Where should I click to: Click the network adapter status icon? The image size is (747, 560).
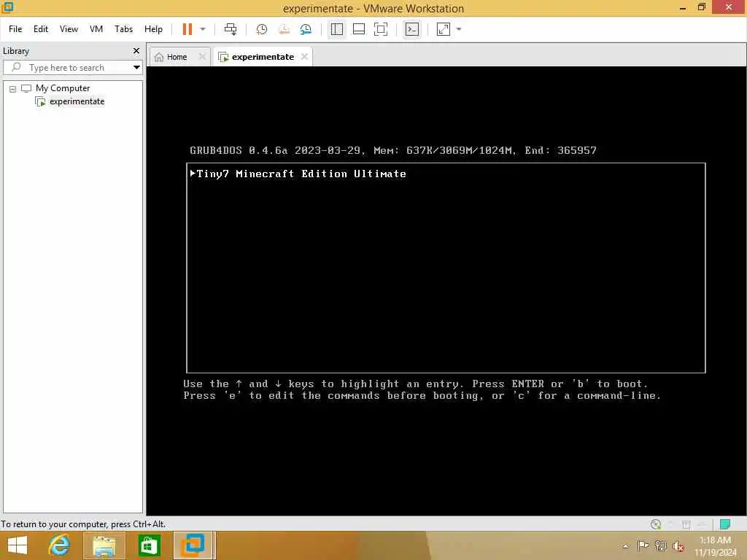[671, 524]
